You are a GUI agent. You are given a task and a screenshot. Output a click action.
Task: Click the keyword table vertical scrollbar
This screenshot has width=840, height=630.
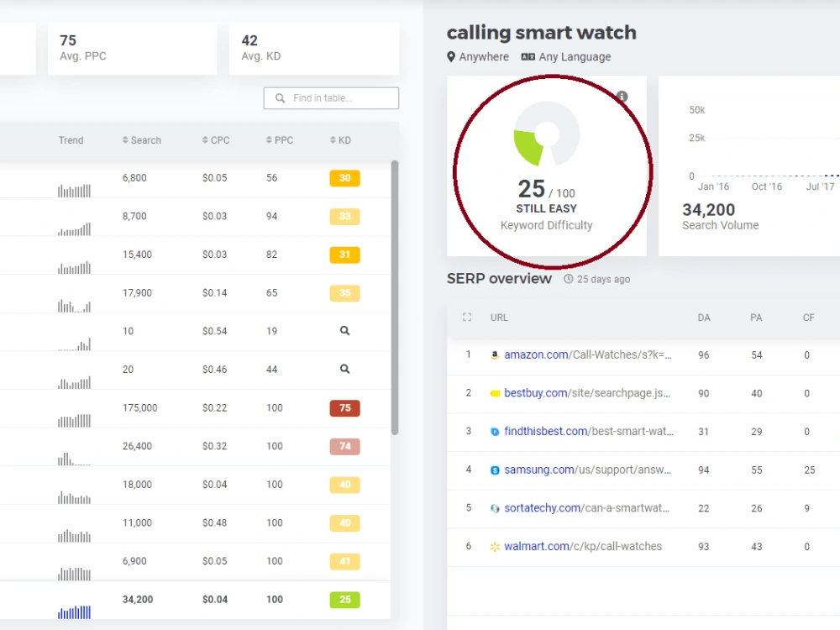coord(395,297)
